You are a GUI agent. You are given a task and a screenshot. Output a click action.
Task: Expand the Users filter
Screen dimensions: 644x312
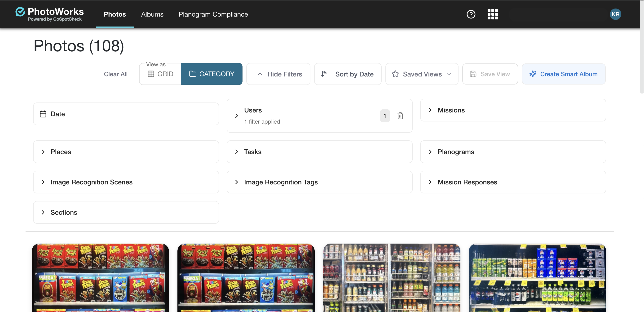coord(319,116)
